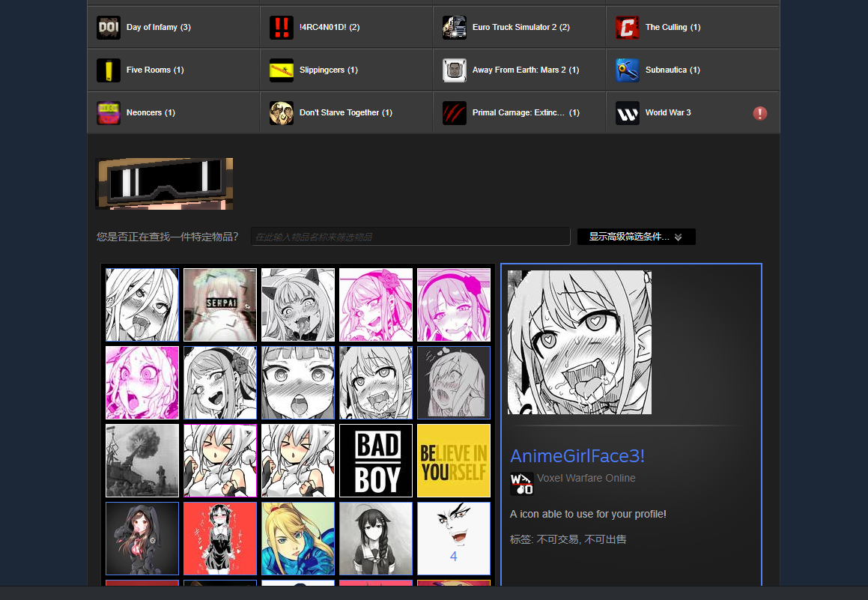
Task: Click the red alert icon on World War 3
Action: [x=760, y=113]
